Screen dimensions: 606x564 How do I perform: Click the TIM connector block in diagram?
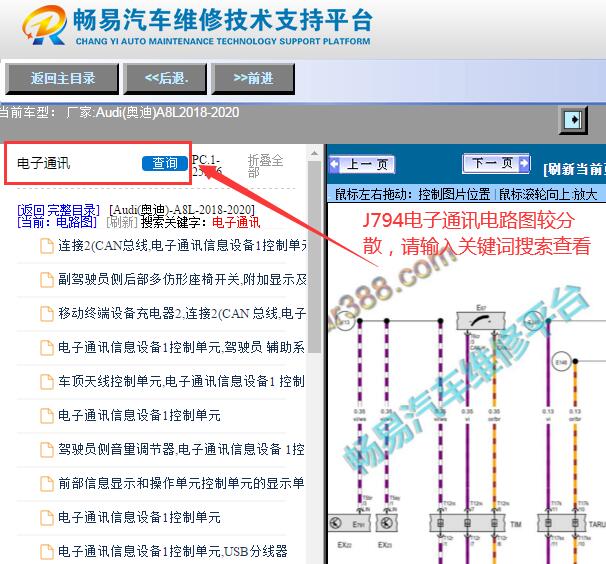pyautogui.click(x=468, y=523)
